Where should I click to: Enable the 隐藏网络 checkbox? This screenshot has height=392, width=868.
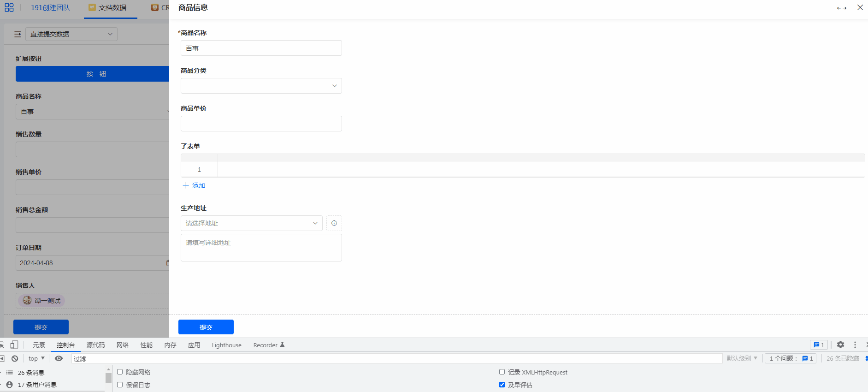coord(120,372)
